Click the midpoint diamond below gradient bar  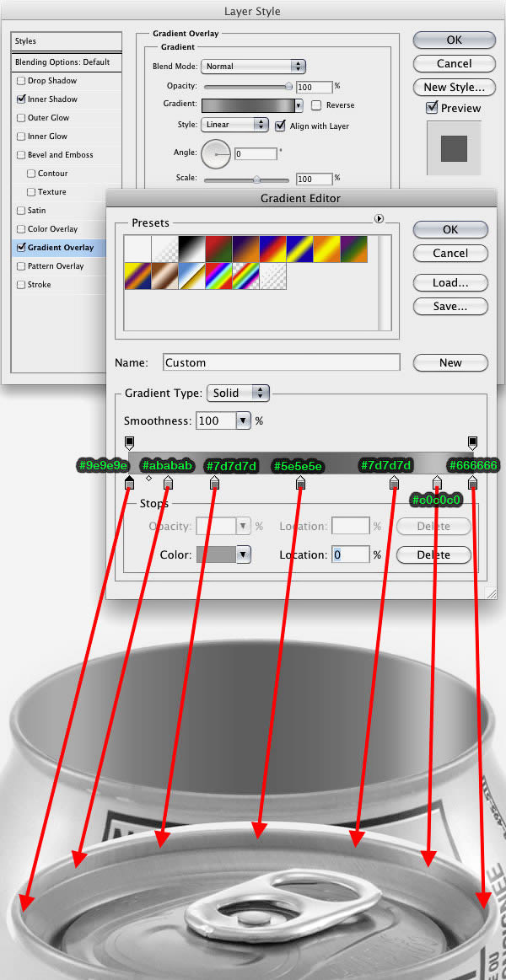(149, 479)
